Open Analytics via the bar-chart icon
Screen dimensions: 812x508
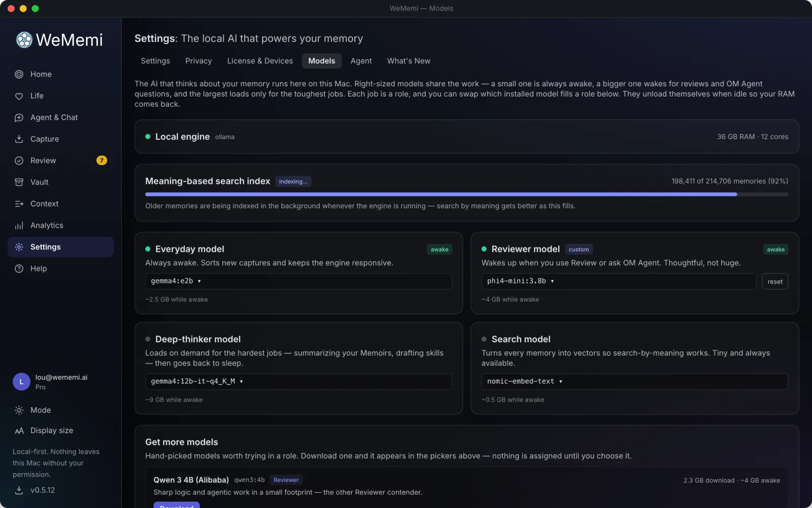(19, 226)
